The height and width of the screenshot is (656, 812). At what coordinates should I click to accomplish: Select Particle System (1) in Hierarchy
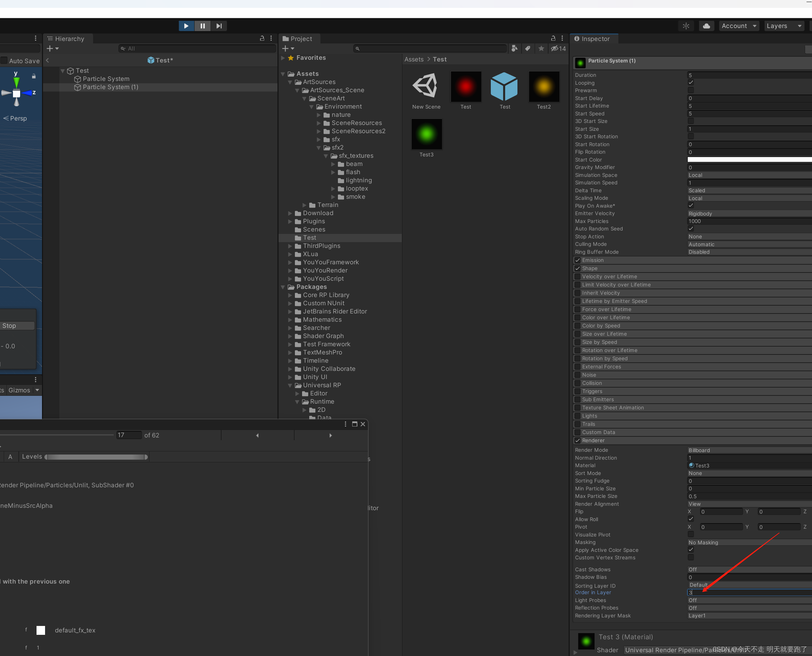pyautogui.click(x=110, y=87)
